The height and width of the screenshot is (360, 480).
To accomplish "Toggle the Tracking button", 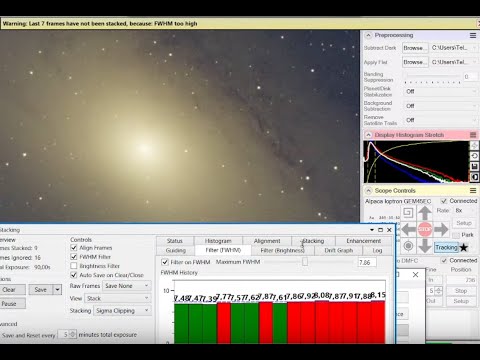I will coord(446,247).
